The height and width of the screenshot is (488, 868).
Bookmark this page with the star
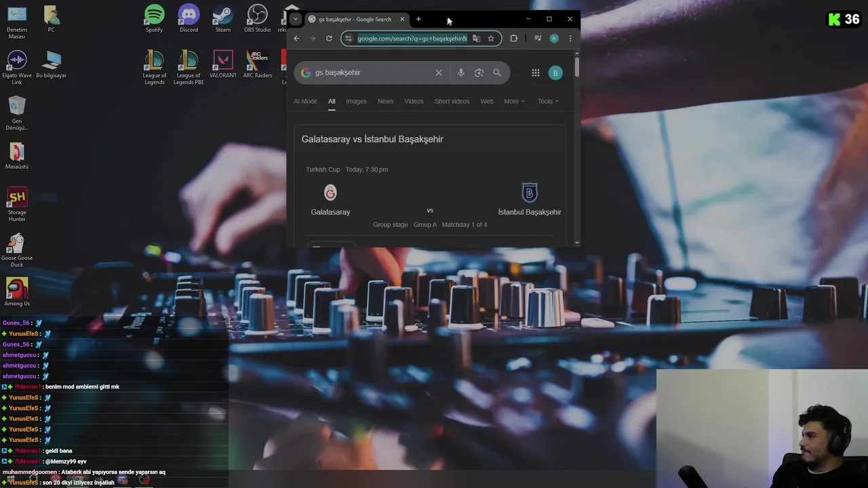491,39
